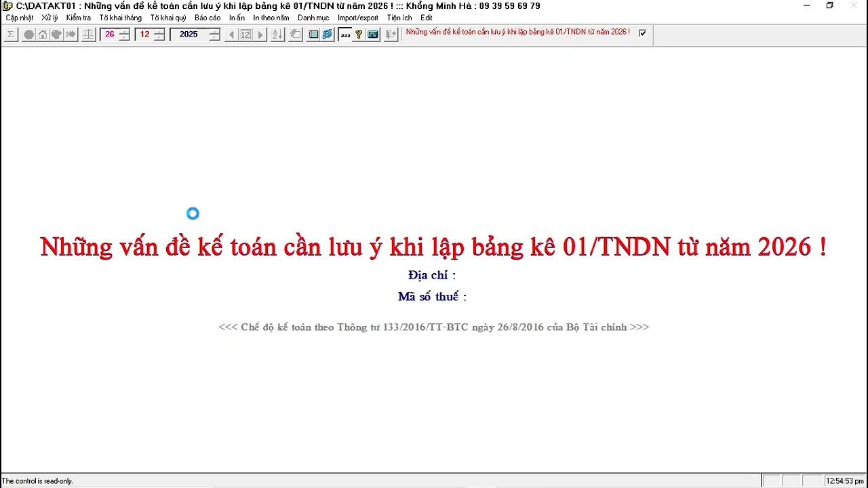Image resolution: width=868 pixels, height=488 pixels.
Task: Click the grey Thông tư 133/2016/TT-BTC line
Action: [x=434, y=327]
